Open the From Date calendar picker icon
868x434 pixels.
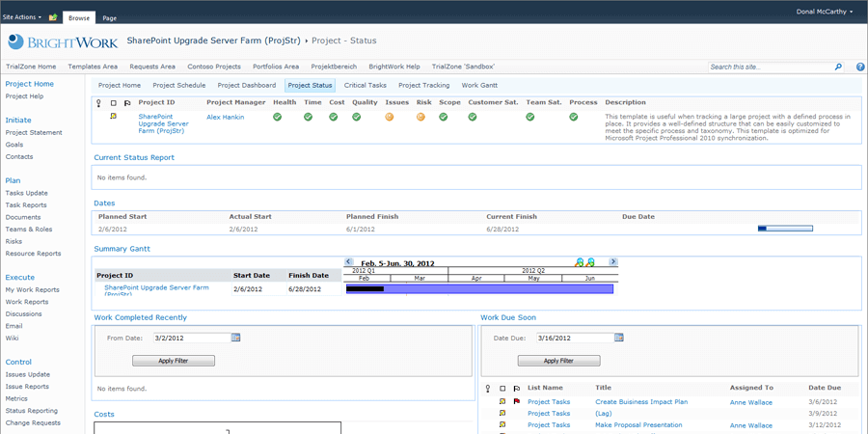[236, 338]
